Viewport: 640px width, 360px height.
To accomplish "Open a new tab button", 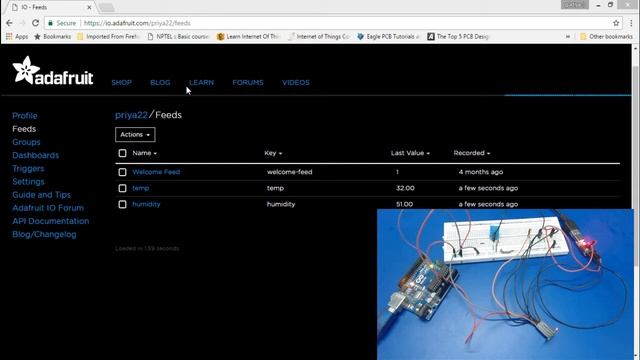I will pos(106,7).
